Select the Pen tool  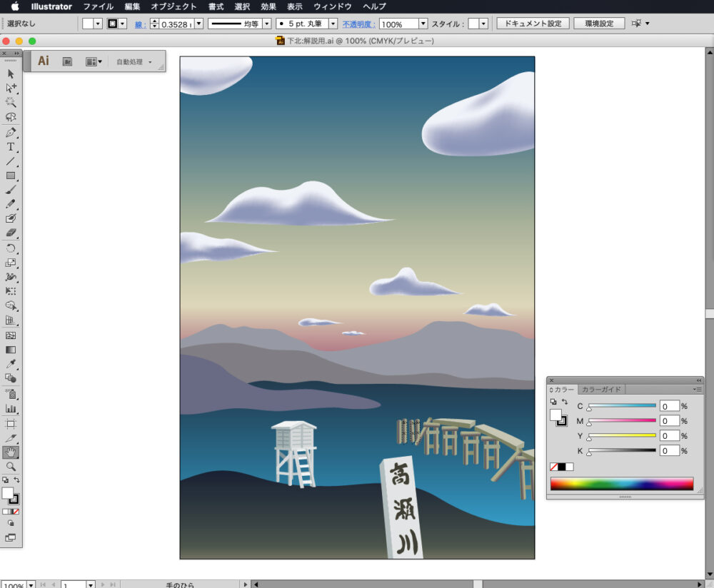[11, 133]
